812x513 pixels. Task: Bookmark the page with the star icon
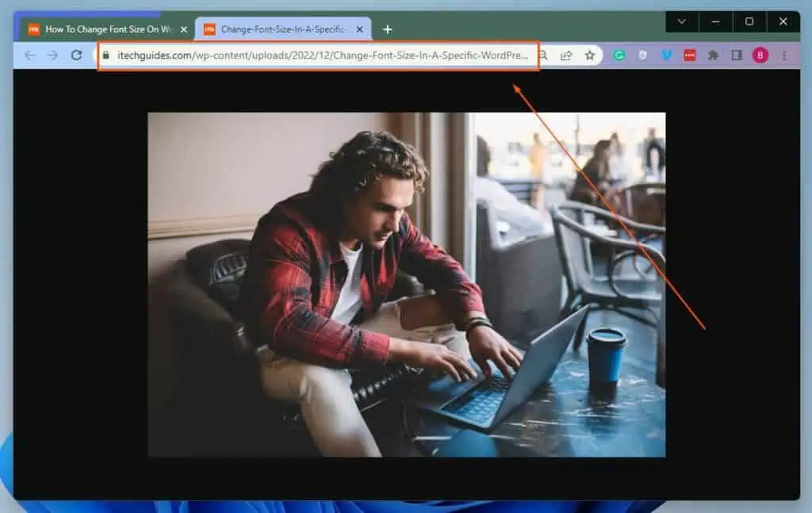coord(588,56)
